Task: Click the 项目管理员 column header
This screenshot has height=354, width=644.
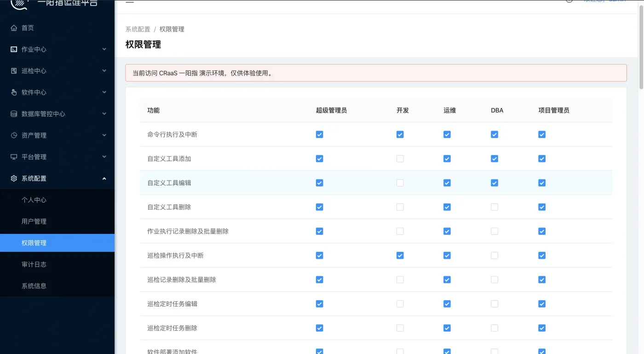Action: 554,110
